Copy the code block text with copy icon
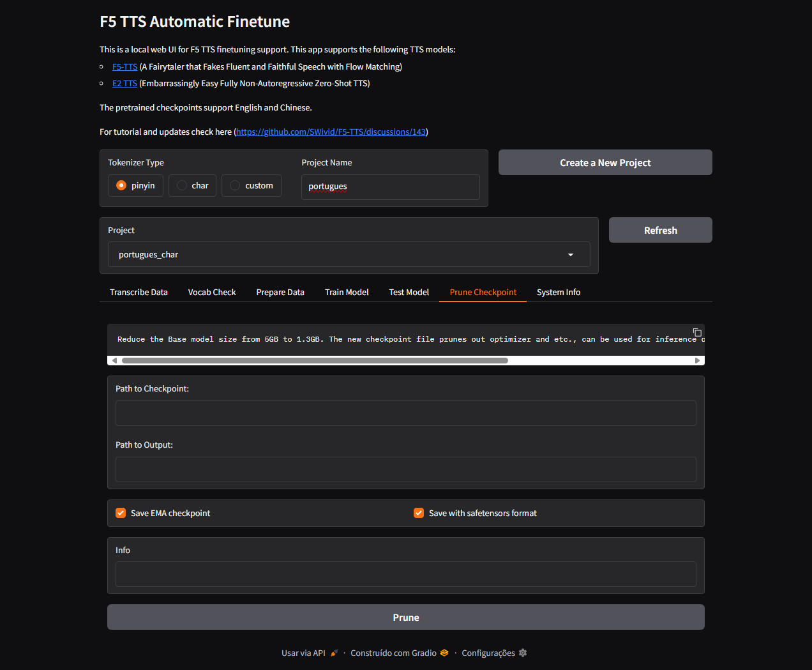Viewport: 812px width, 670px height. tap(697, 332)
